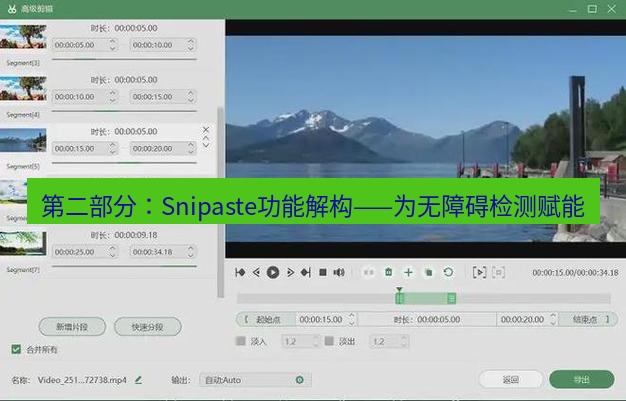626x401 pixels.
Task: Click the 新增片段 button
Action: tap(72, 327)
